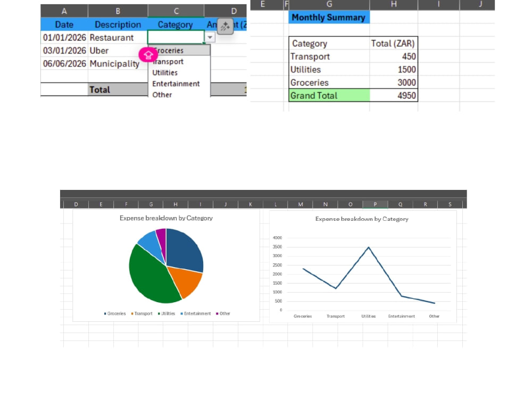Viewport: 532px width, 399px height.
Task: Select the 4950 grand total value
Action: click(x=393, y=95)
